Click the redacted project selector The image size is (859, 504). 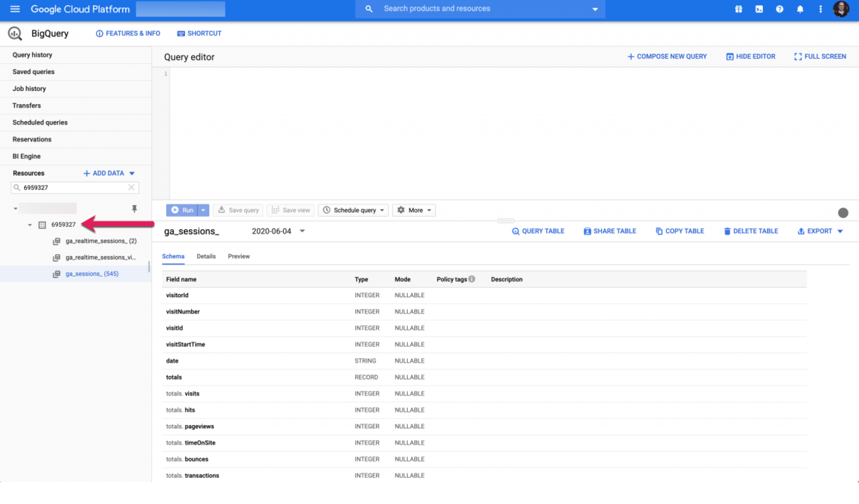pos(180,9)
